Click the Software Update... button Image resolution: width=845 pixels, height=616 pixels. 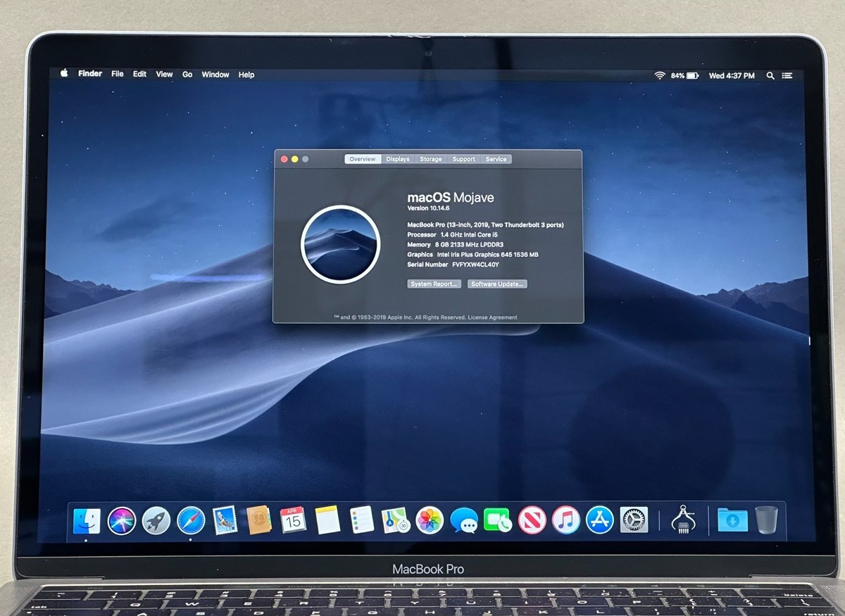tap(497, 284)
